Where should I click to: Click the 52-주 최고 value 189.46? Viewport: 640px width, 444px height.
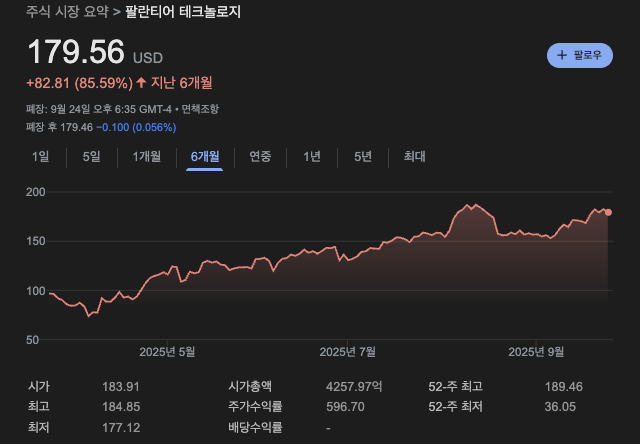click(562, 386)
